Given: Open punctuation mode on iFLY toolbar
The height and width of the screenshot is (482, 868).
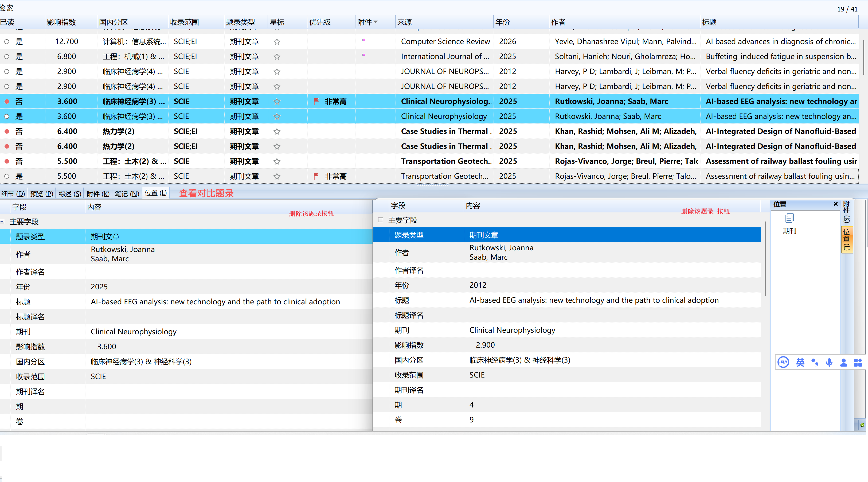Looking at the screenshot, I should point(815,362).
